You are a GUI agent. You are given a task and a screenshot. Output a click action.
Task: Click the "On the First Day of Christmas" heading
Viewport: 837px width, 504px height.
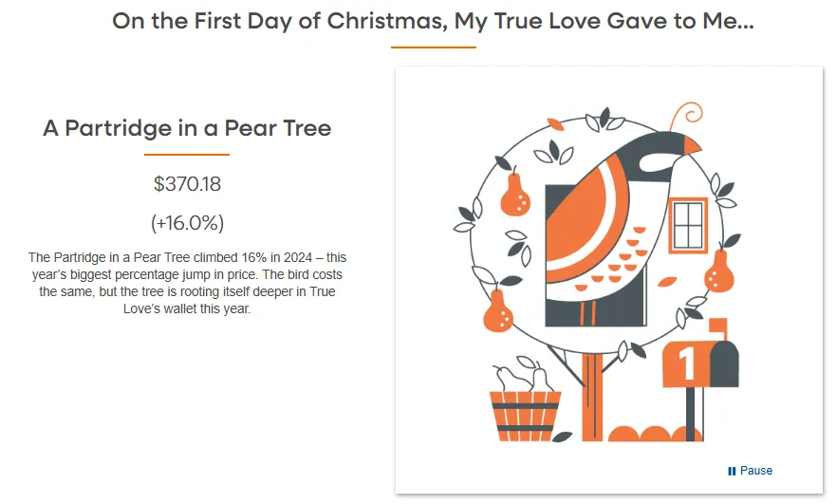coord(433,21)
